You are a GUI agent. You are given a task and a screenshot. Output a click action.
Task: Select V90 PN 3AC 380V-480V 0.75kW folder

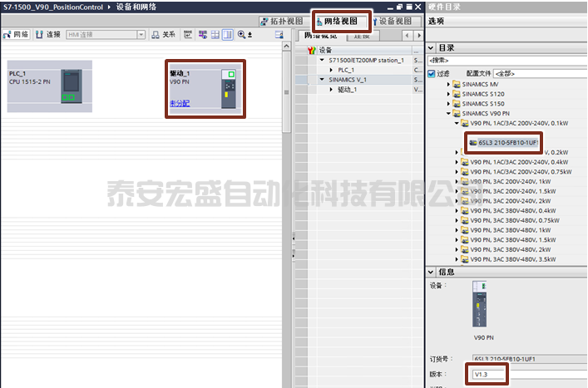point(515,221)
